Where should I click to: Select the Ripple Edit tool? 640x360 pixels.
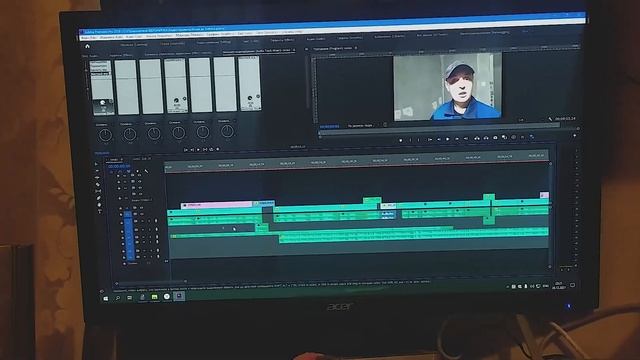97,178
